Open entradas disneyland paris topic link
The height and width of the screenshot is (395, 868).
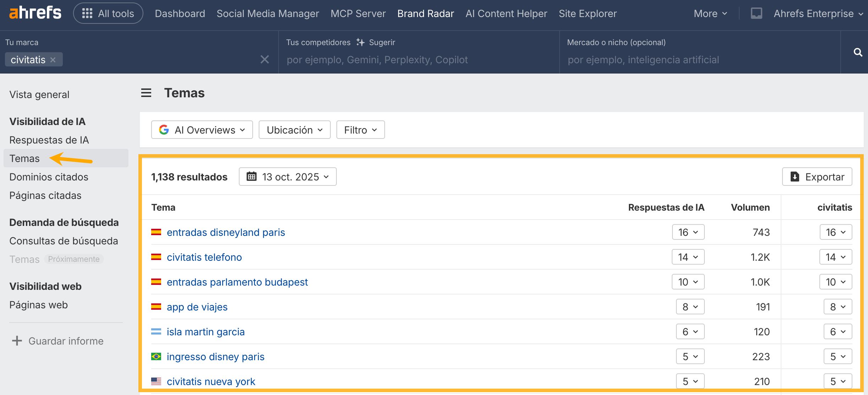[x=226, y=232]
